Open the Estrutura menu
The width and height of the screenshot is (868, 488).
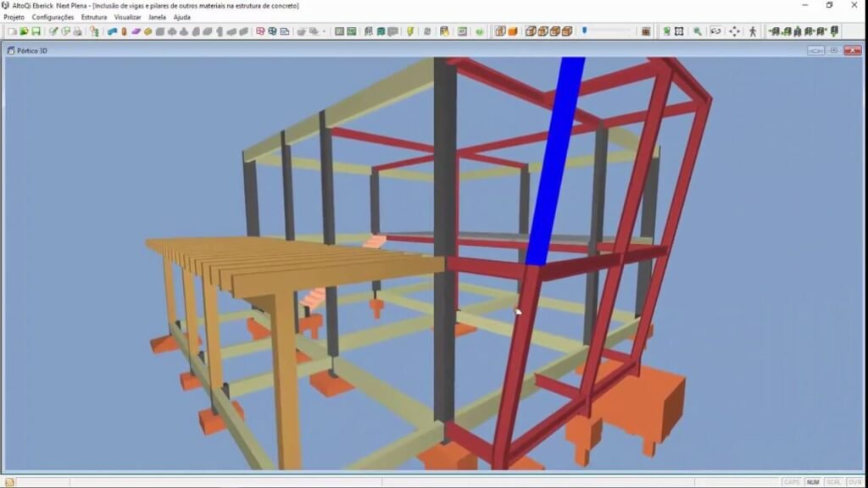click(94, 17)
